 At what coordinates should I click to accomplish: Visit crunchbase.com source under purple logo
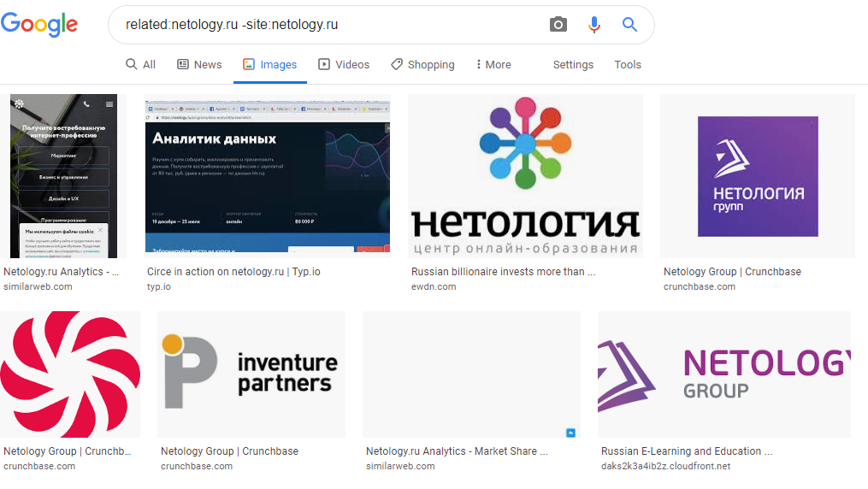[x=700, y=286]
